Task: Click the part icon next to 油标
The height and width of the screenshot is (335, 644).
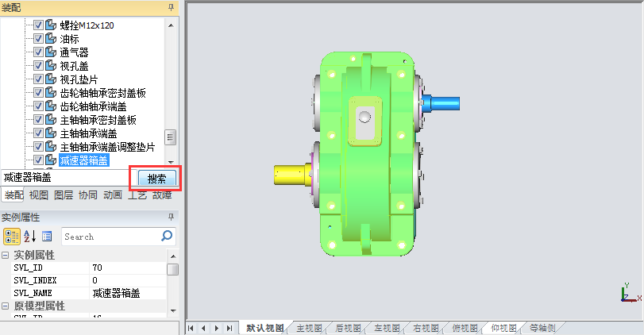Action: coord(51,39)
